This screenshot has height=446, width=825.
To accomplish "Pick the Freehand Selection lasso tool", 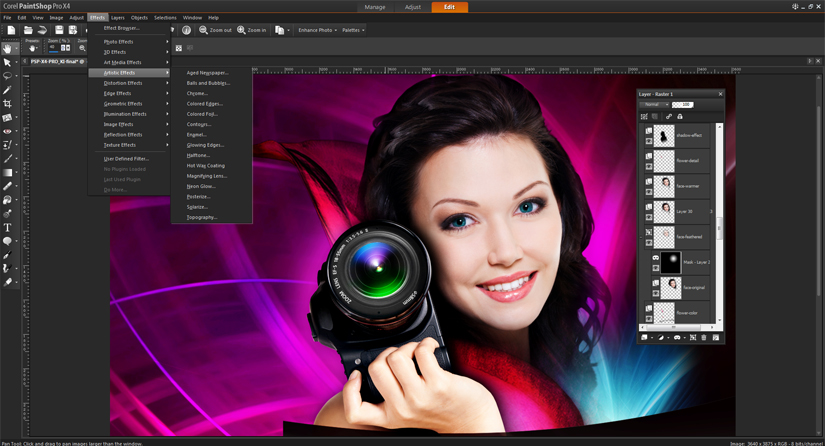I will (7, 76).
